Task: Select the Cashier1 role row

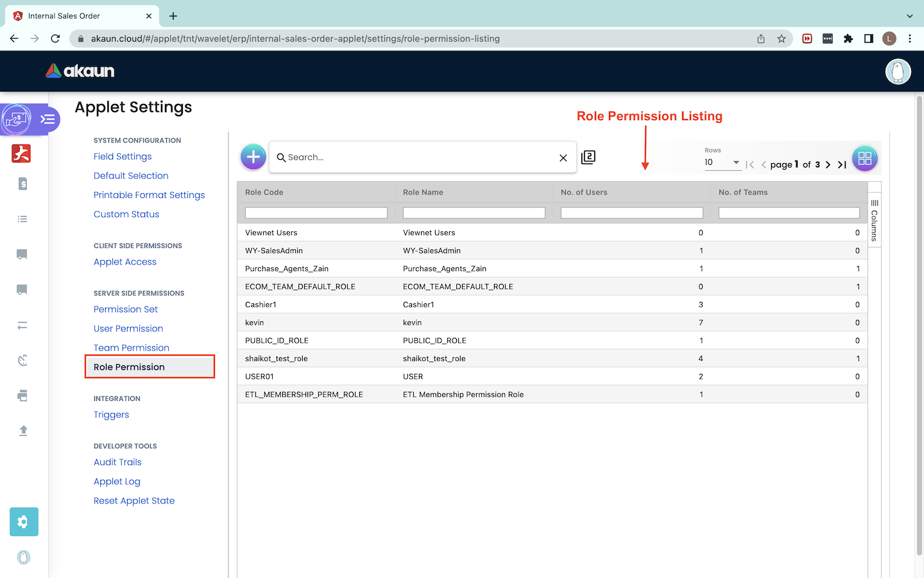Action: 261,304
